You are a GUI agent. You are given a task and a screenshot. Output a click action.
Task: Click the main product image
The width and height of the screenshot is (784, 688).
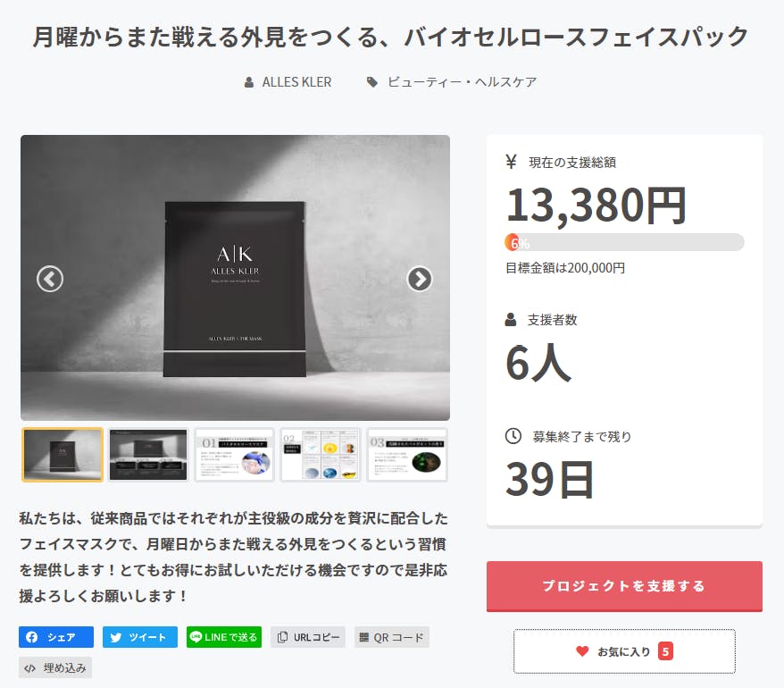click(x=235, y=278)
